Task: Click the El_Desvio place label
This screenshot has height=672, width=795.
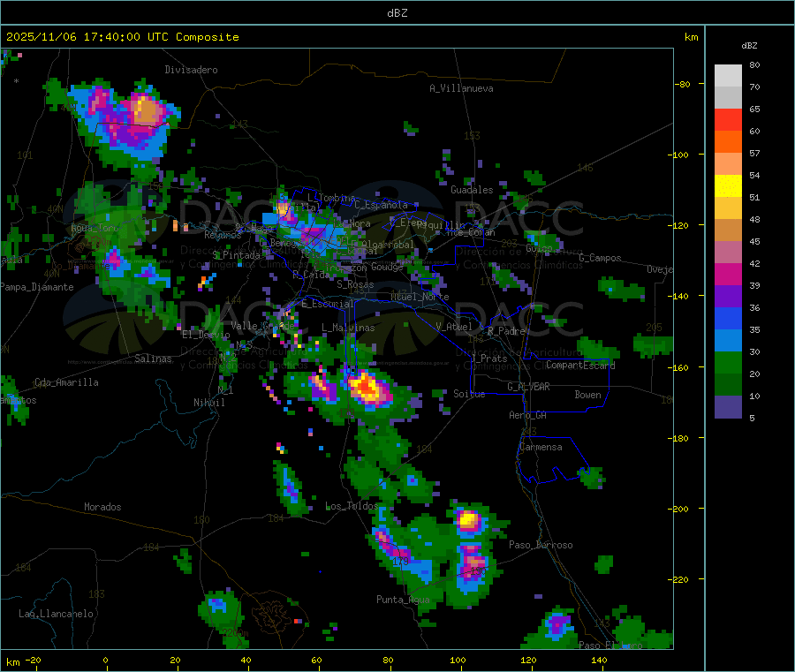Action: tap(207, 335)
